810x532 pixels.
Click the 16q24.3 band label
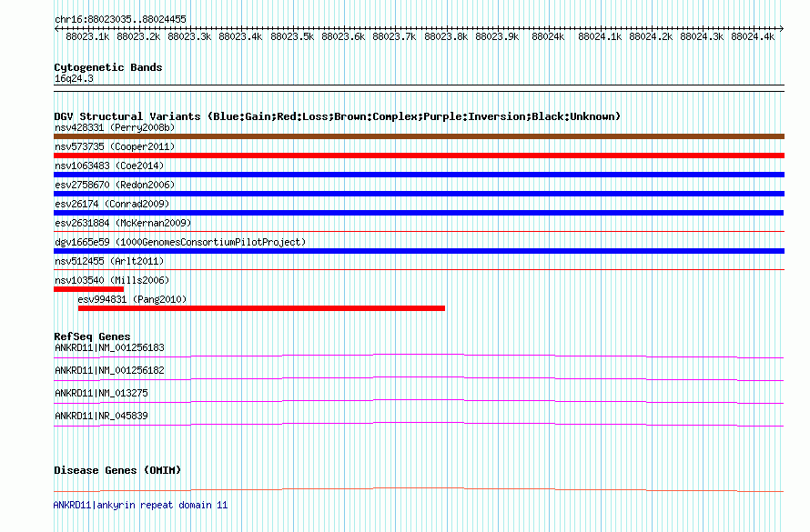74,79
